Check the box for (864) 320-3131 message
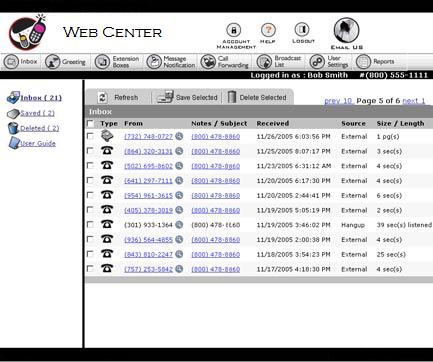Screen dimensions: 433x362 click(90, 151)
